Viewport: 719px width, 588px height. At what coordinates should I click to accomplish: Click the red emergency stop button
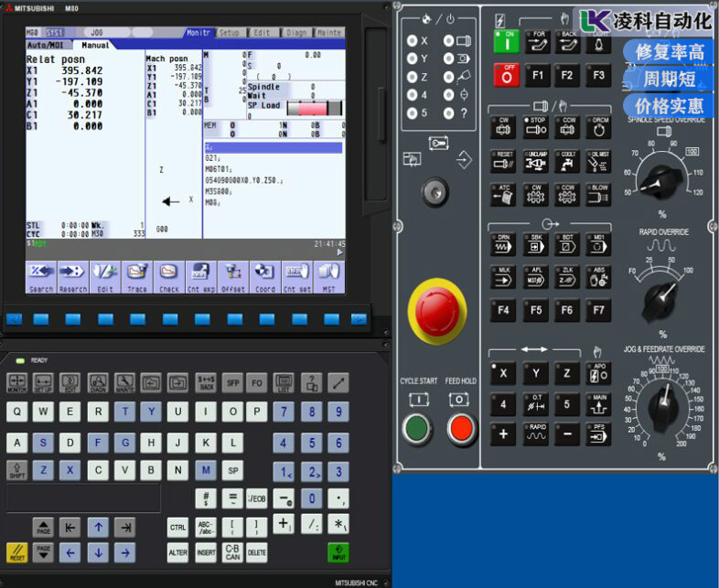tap(437, 311)
